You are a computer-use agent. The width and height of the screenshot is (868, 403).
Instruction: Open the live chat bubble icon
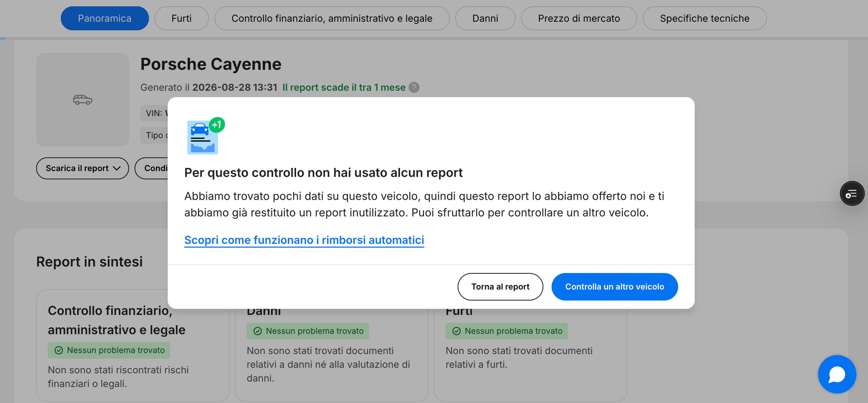[837, 374]
